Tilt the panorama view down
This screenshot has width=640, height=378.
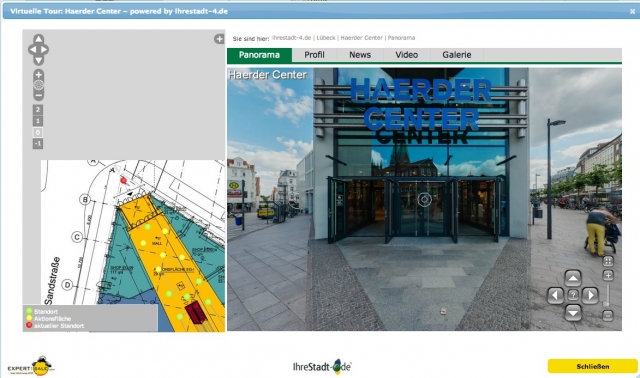tap(573, 313)
